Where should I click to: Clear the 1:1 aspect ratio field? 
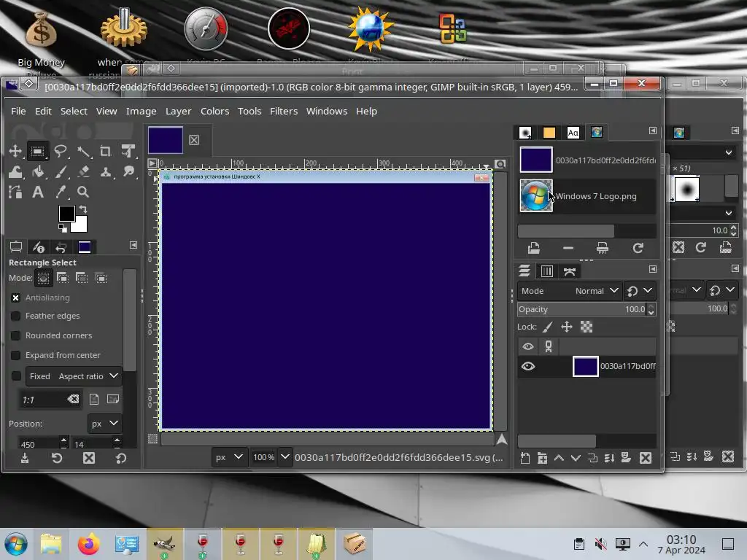pyautogui.click(x=73, y=399)
